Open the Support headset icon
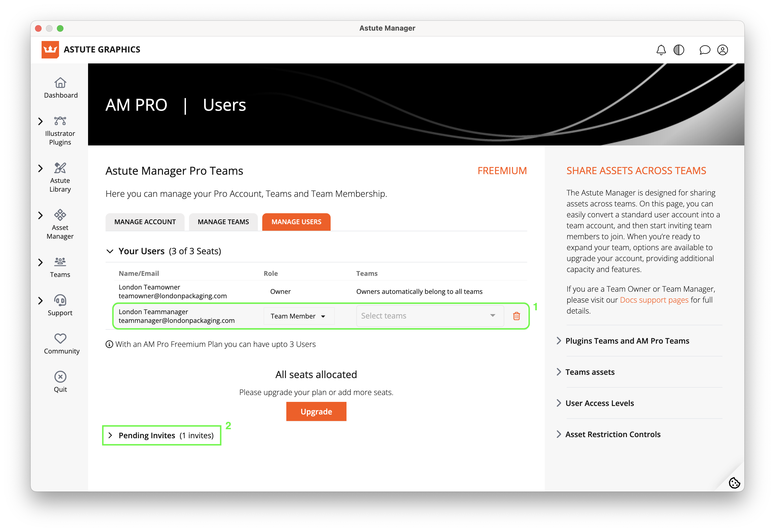 [60, 300]
